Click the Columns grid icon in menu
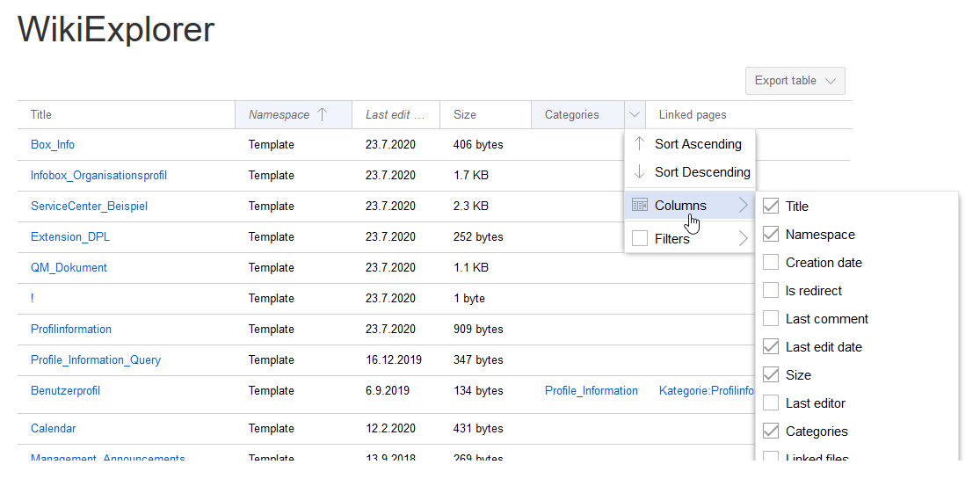The image size is (980, 486). click(639, 205)
